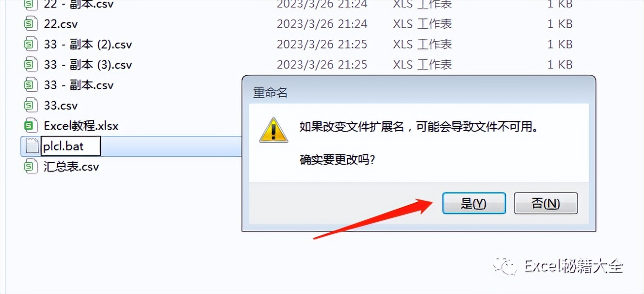
Task: Select the 汇总表.csv file icon
Action: pos(31,166)
